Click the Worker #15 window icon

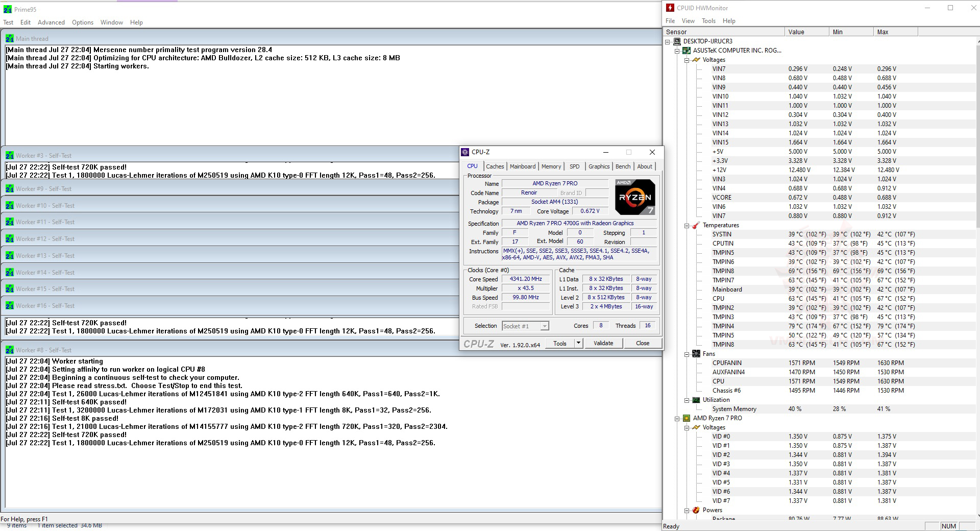pyautogui.click(x=10, y=288)
